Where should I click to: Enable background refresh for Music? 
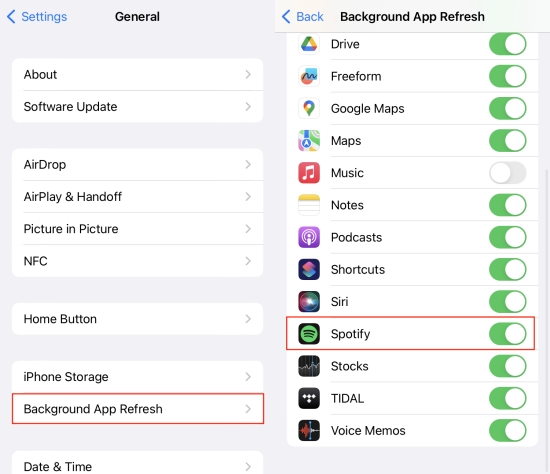508,173
